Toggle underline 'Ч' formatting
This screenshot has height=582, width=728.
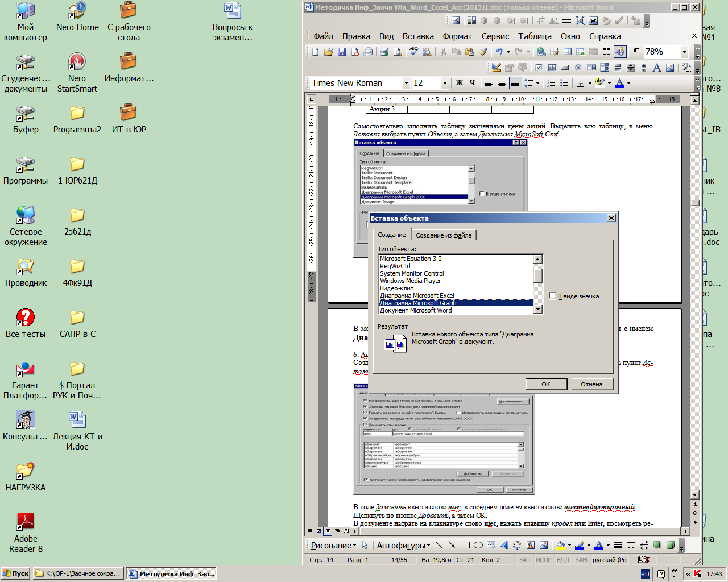pyautogui.click(x=473, y=83)
